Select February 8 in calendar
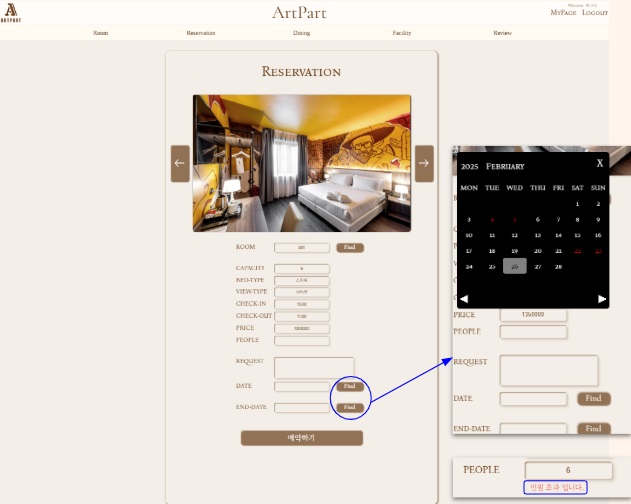 577,219
